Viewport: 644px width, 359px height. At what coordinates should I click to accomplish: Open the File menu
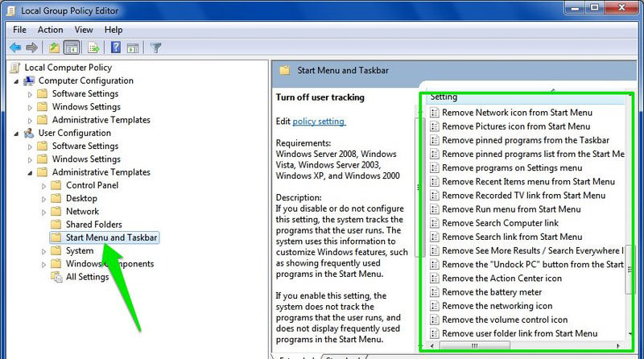pyautogui.click(x=19, y=30)
